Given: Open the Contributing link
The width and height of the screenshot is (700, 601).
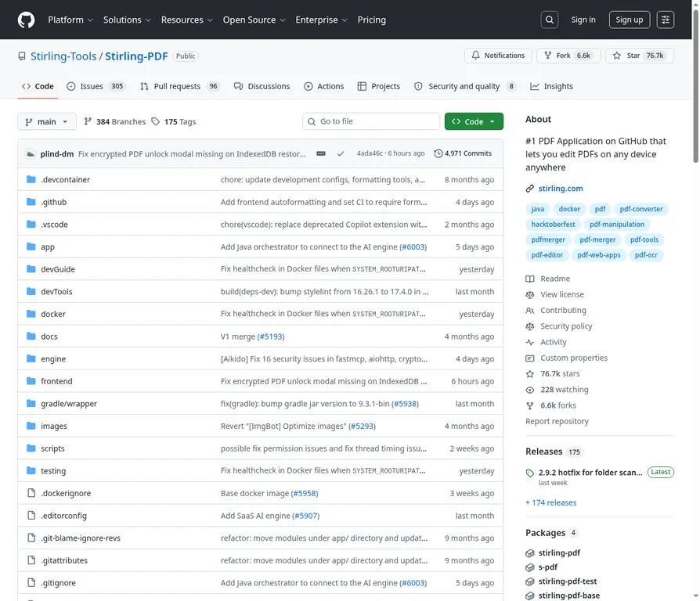Looking at the screenshot, I should (556, 311).
